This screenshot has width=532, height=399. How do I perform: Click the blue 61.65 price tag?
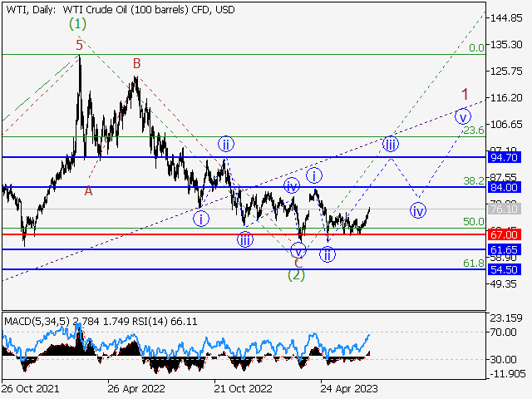tap(504, 249)
